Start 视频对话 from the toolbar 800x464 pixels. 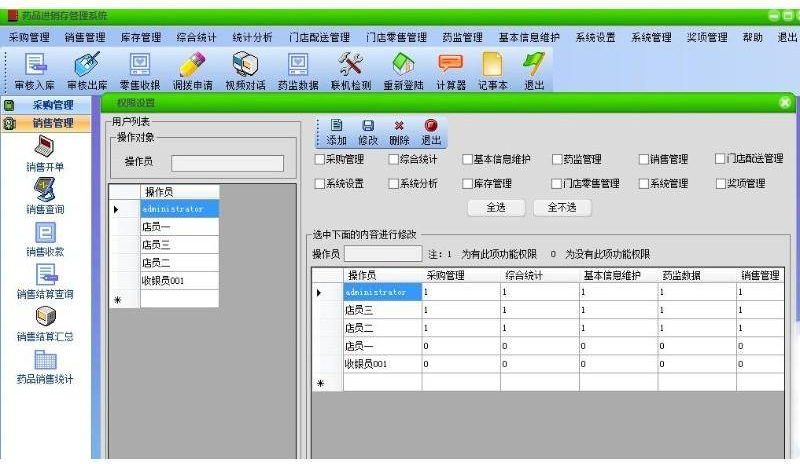pyautogui.click(x=245, y=71)
